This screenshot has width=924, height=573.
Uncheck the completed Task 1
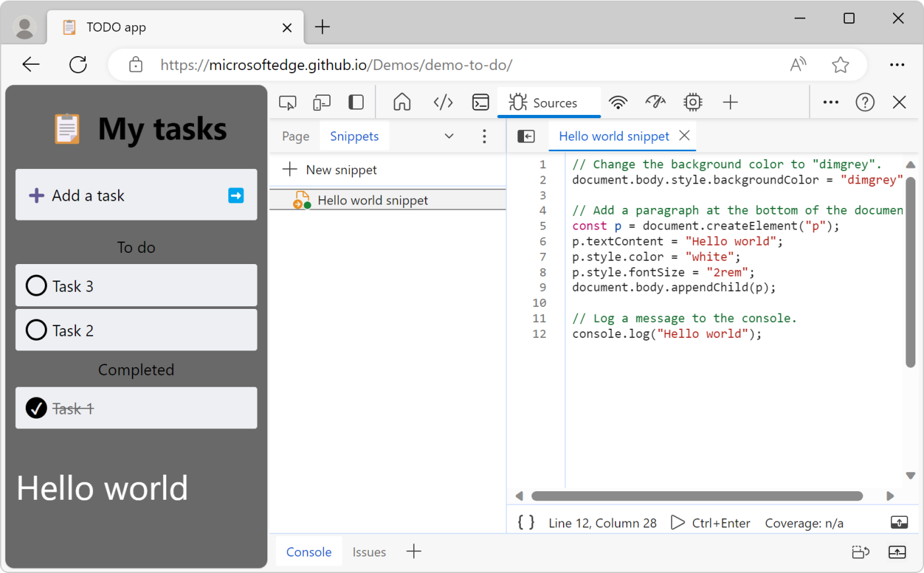pyautogui.click(x=36, y=407)
